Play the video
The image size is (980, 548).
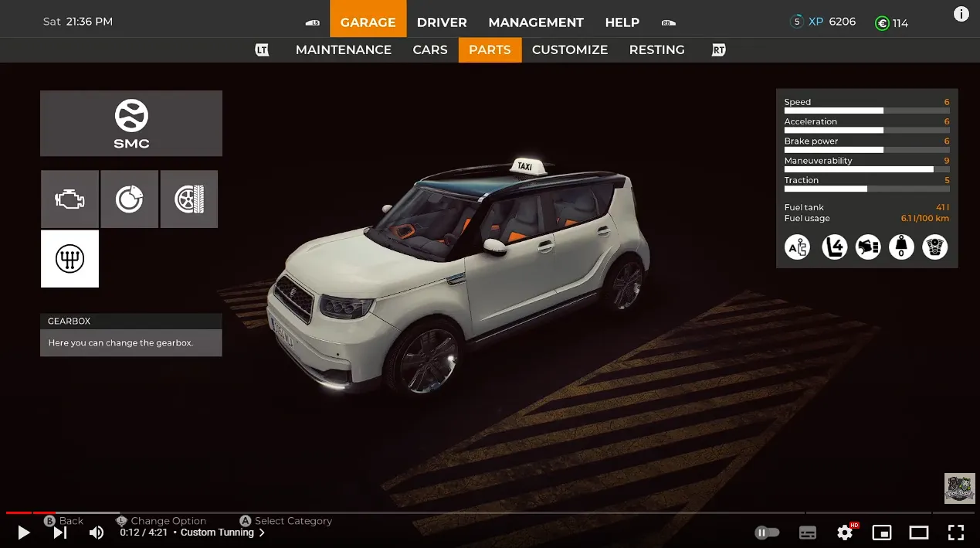24,533
